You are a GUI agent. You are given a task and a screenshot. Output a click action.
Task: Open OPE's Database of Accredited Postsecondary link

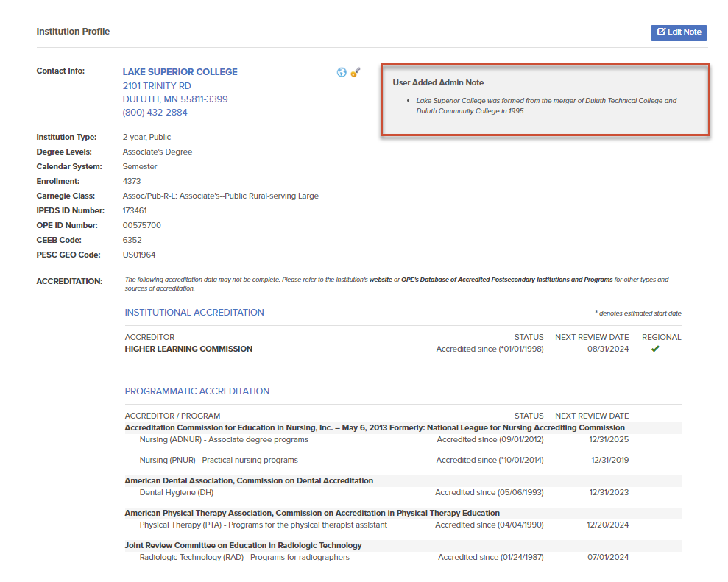(506, 280)
